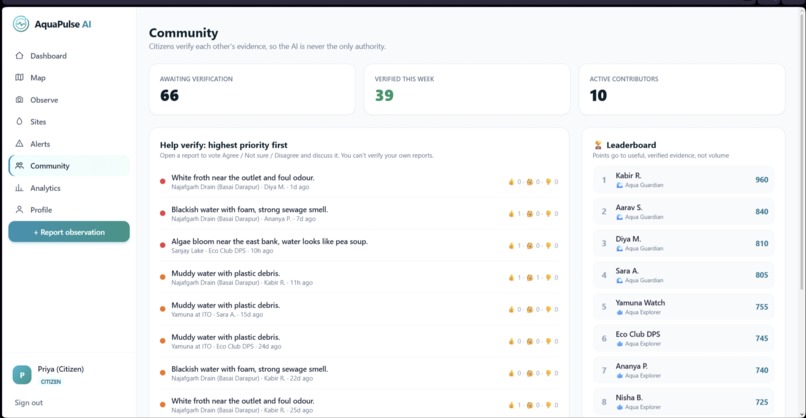Open the Profile page

point(69,210)
